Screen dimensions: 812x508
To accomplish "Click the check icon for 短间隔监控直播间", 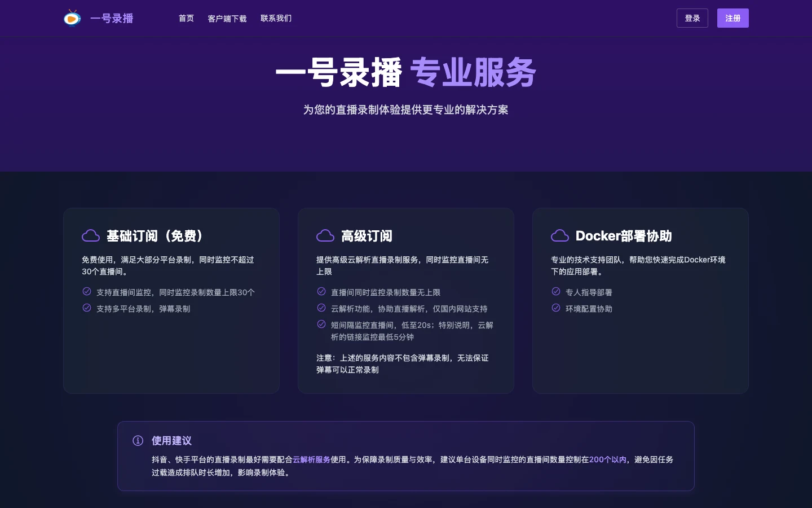I will (x=321, y=324).
